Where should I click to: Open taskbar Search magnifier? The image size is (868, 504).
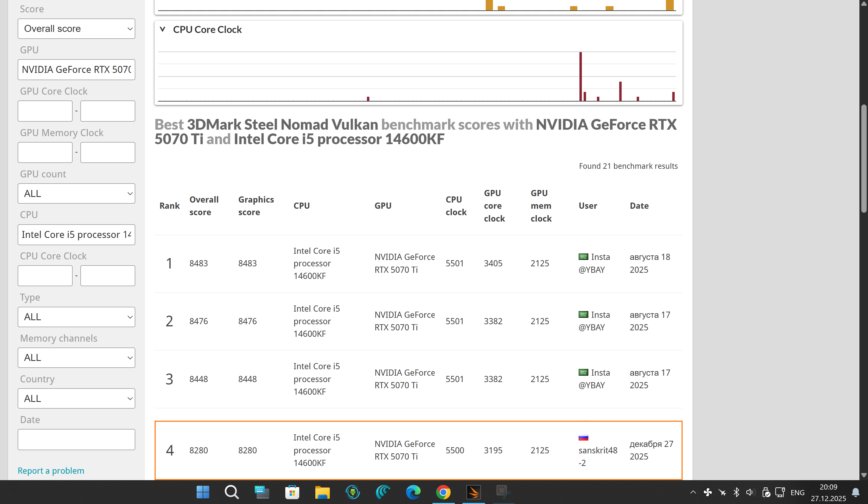coord(231,492)
